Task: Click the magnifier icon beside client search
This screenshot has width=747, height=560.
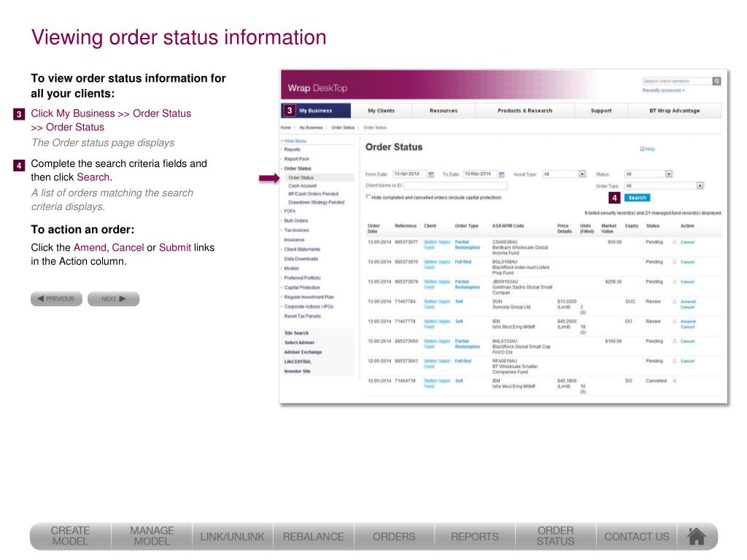Action: (716, 82)
